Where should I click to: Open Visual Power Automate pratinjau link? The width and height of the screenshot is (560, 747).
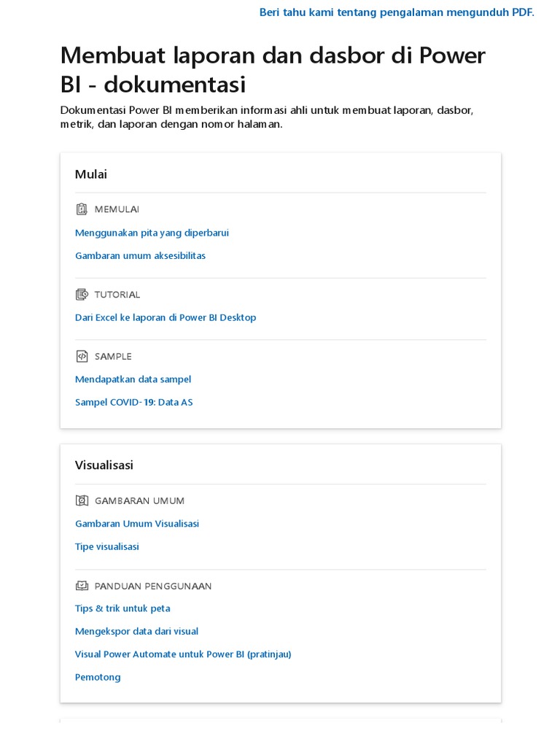(183, 654)
